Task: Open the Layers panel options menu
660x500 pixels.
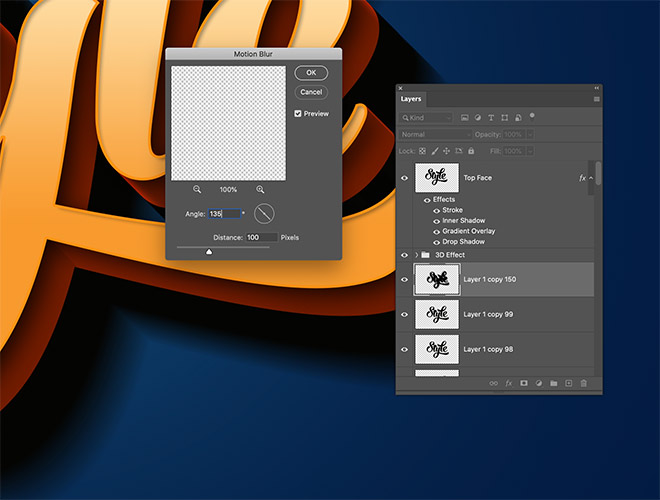Action: pos(596,99)
